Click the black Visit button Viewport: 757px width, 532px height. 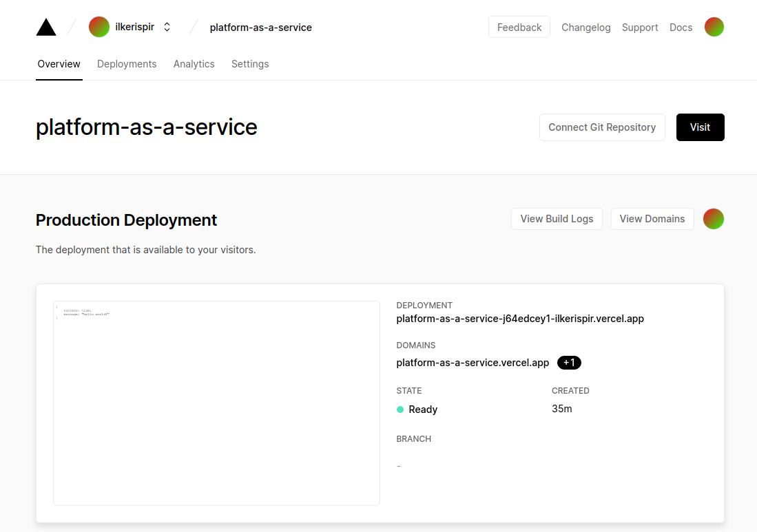point(700,127)
